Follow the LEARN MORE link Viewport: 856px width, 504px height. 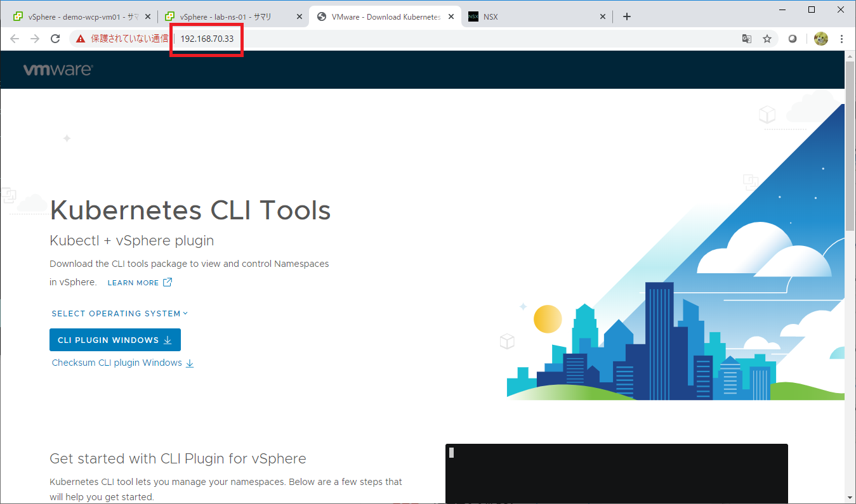click(133, 283)
